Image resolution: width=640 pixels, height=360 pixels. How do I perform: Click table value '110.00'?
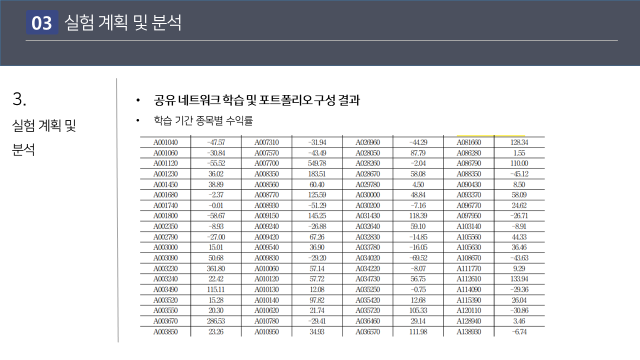point(520,163)
